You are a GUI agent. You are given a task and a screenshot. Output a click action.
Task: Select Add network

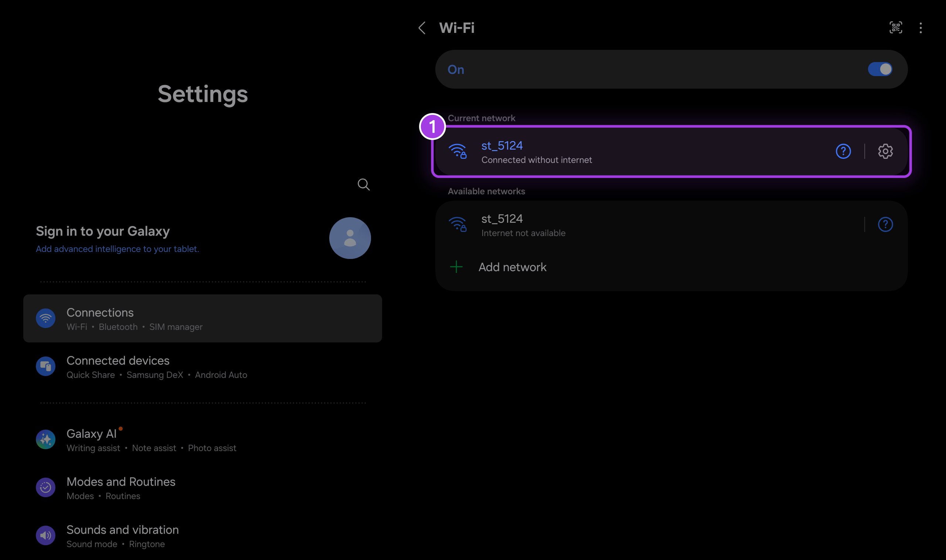click(x=671, y=267)
